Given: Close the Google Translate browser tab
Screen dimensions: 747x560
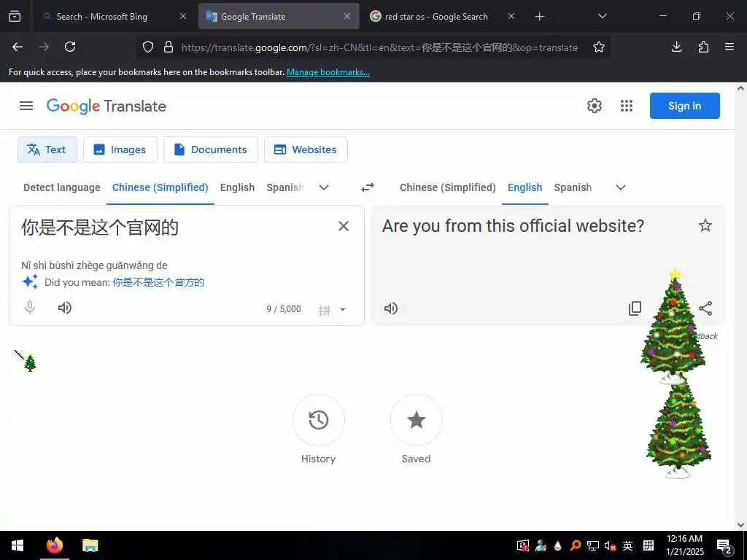Looking at the screenshot, I should click(347, 16).
